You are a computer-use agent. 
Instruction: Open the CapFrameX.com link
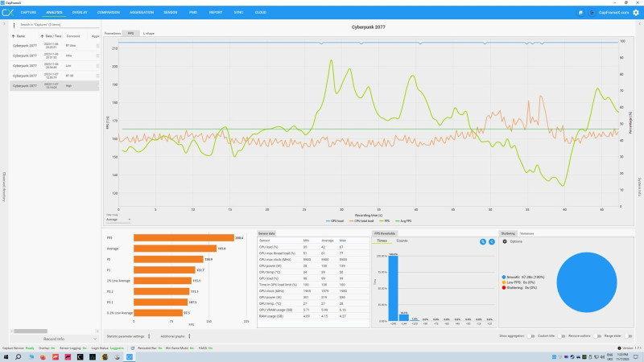pos(613,13)
